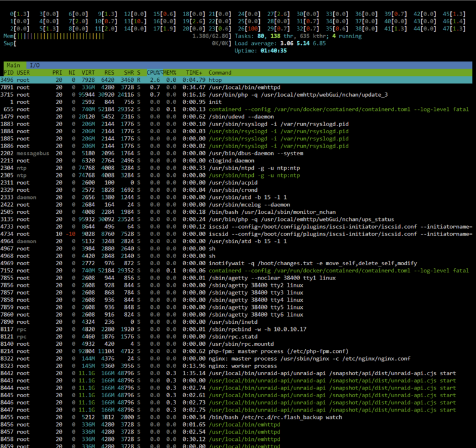Select the php-fpm master process row

[x=236, y=351]
